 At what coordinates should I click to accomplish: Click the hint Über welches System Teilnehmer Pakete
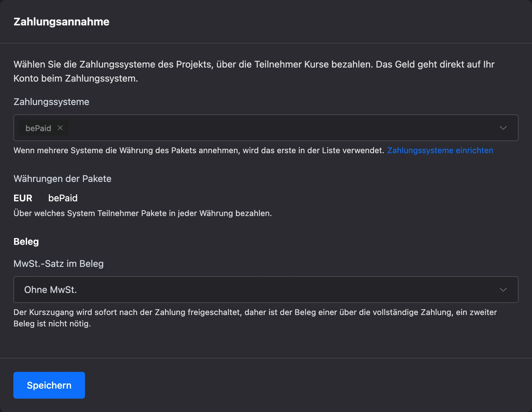[143, 213]
